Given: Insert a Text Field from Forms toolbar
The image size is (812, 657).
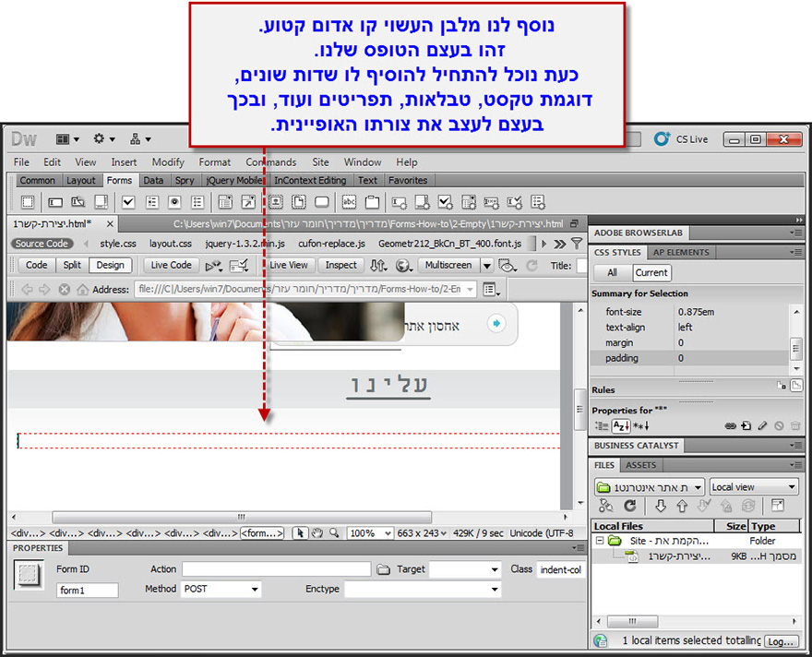Looking at the screenshot, I should pos(54,202).
